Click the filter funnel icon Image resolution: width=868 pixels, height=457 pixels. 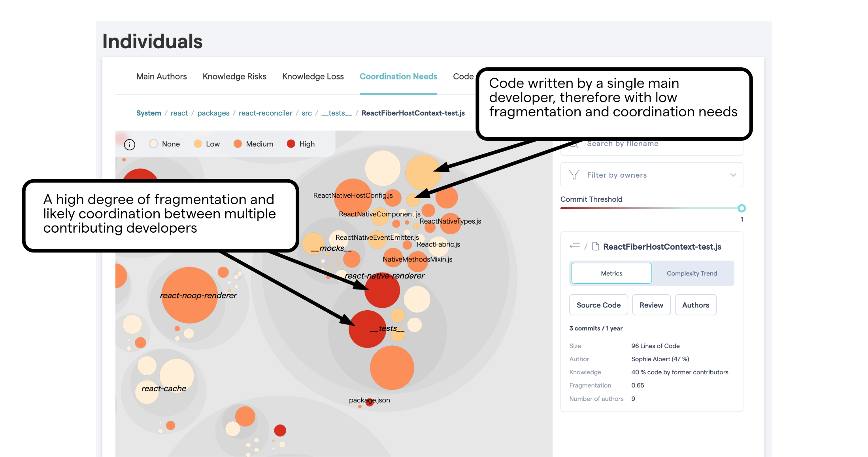574,175
